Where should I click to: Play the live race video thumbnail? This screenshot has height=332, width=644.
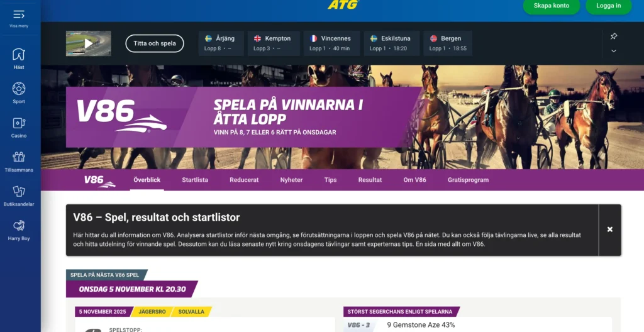[88, 43]
